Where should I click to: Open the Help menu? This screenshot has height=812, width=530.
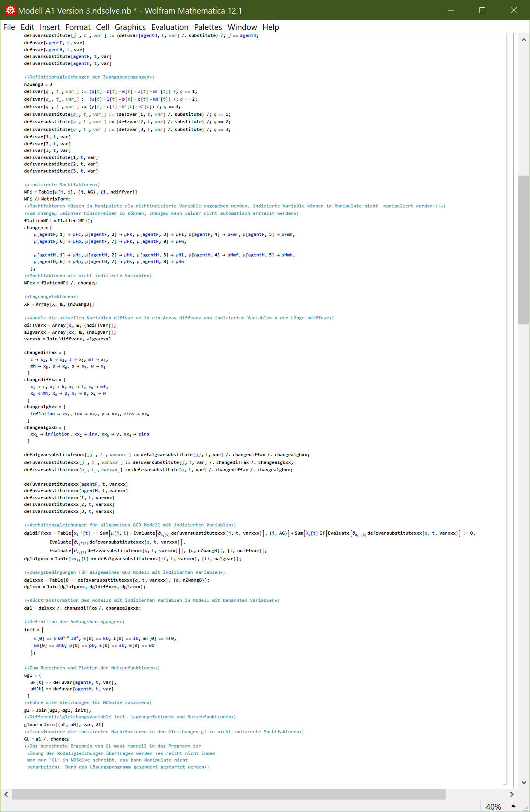point(271,27)
